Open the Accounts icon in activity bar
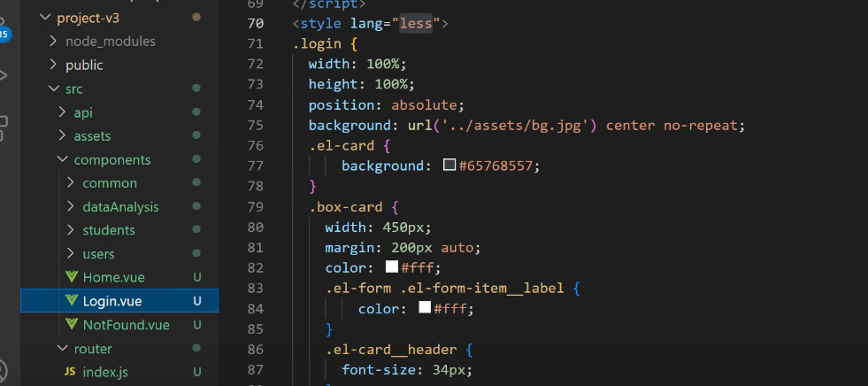Screen dimensions: 868x386 point(3,371)
